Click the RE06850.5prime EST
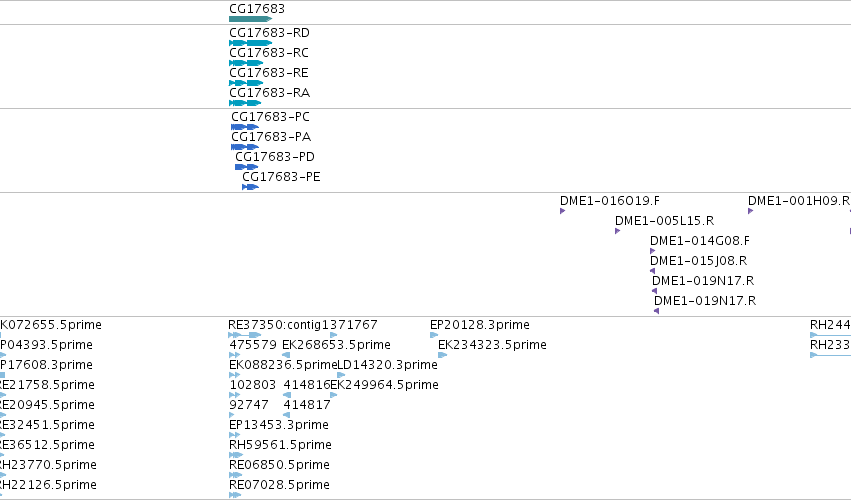The image size is (851, 500). pyautogui.click(x=236, y=475)
